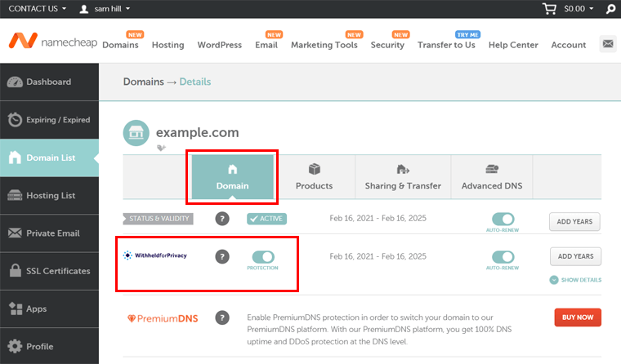Toggle WithheldforPrivacy protection switch
The height and width of the screenshot is (364, 621).
tap(263, 257)
